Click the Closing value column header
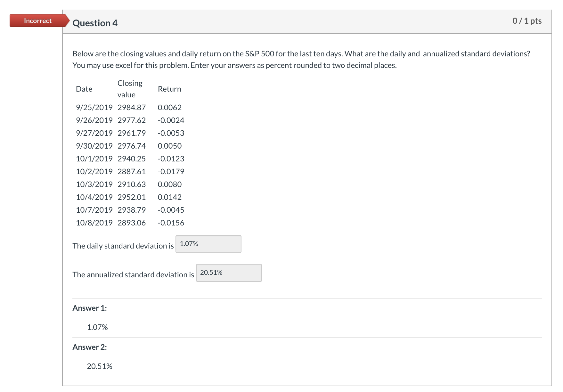 [x=130, y=89]
